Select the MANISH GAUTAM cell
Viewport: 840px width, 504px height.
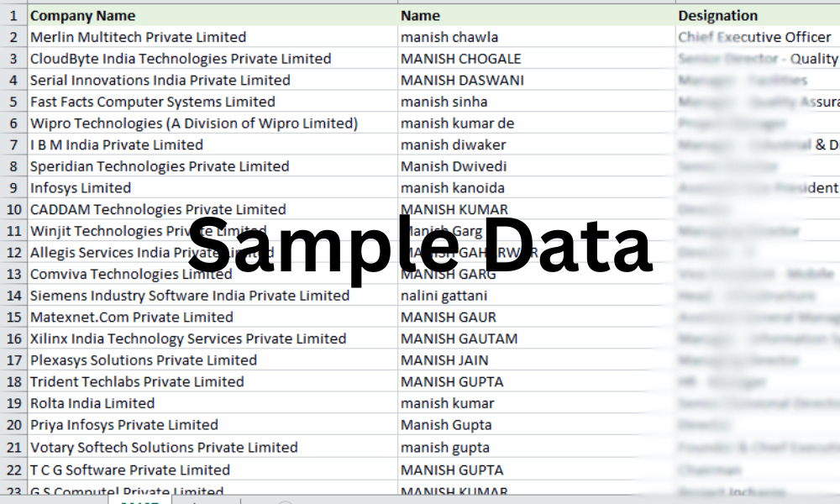coord(537,339)
